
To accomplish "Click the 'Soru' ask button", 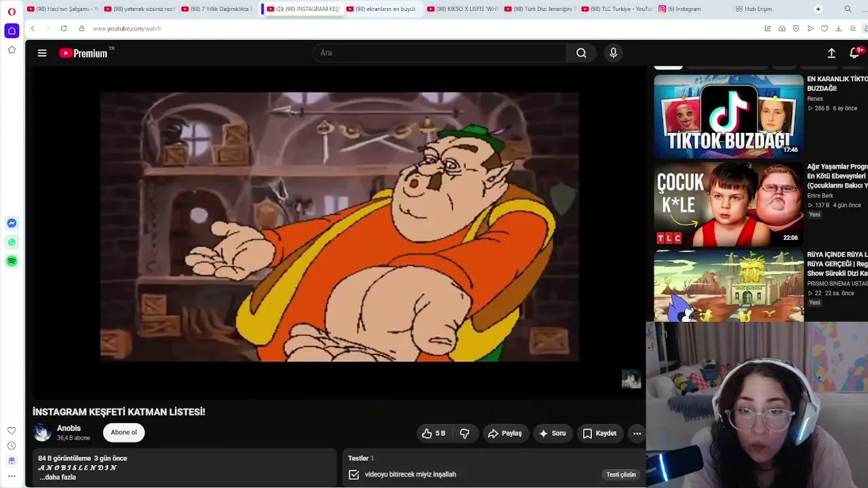I will (552, 433).
